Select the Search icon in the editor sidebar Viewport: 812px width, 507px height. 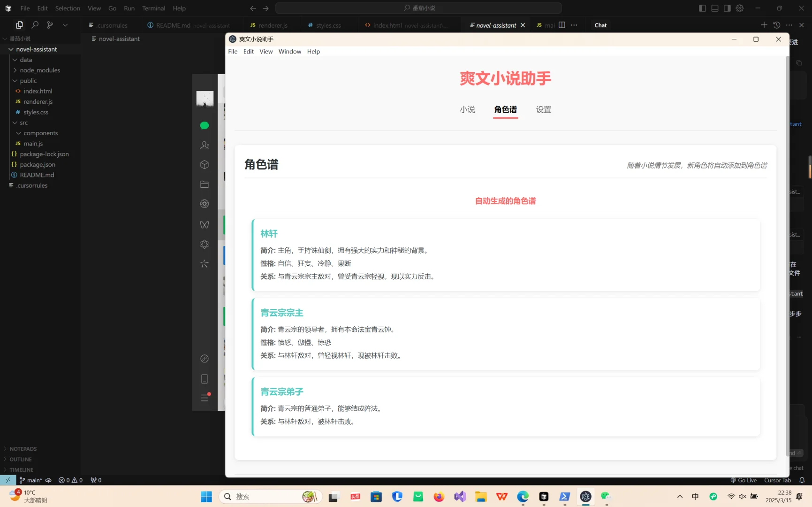[x=34, y=24]
